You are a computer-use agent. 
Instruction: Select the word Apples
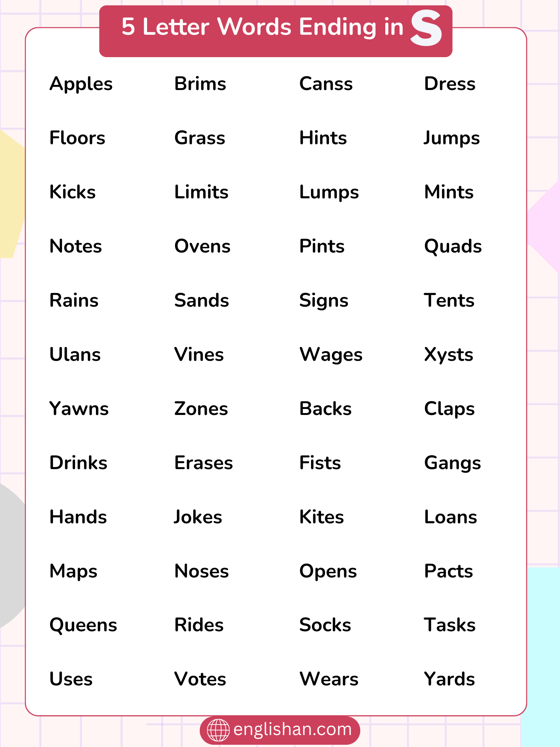[x=81, y=84]
